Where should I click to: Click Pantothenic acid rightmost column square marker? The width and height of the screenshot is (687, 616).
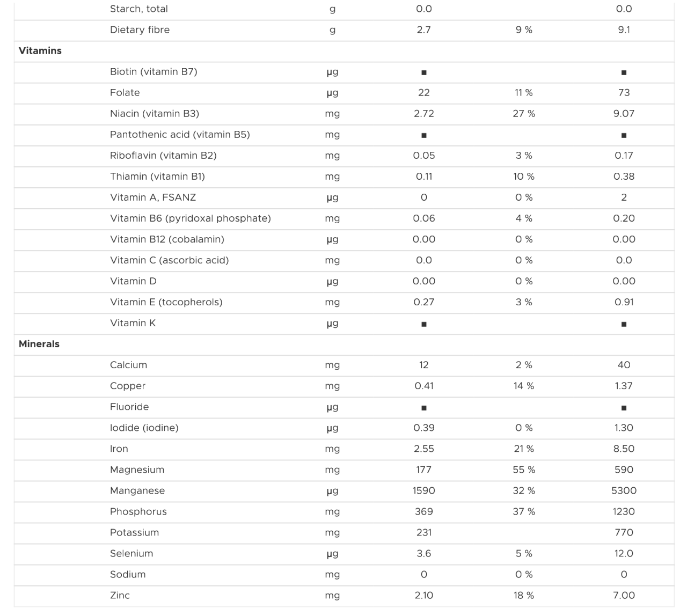coord(623,135)
